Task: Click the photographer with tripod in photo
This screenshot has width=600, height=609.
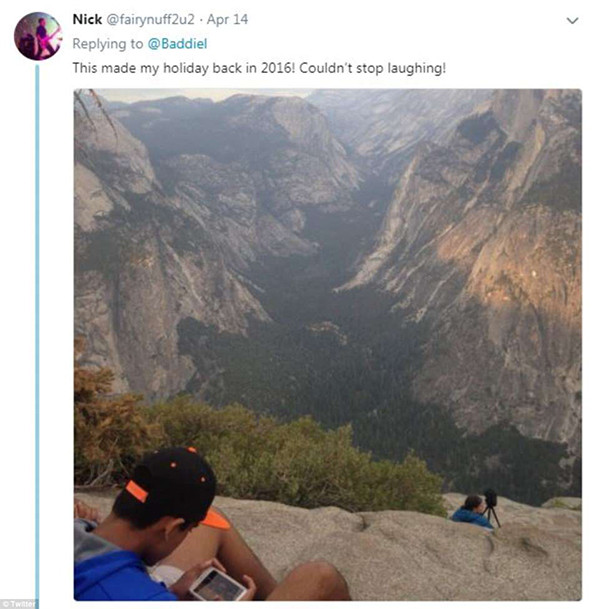Action: tap(469, 511)
